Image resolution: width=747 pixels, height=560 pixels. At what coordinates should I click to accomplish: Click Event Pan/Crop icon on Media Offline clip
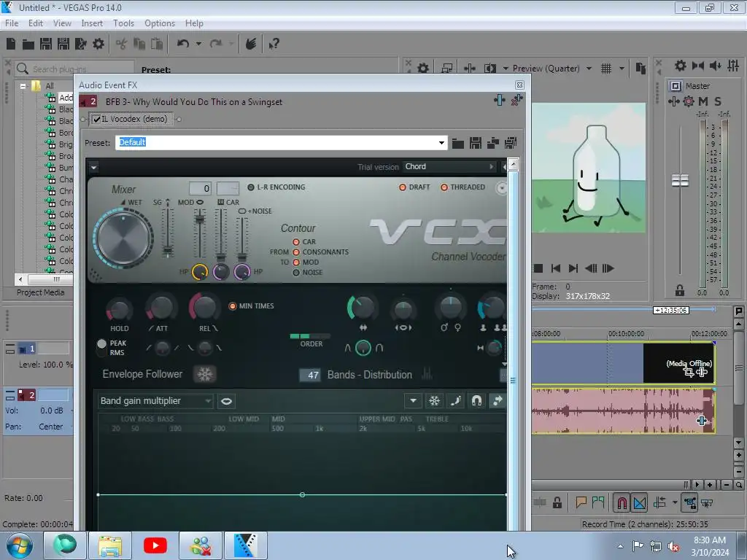tap(689, 372)
